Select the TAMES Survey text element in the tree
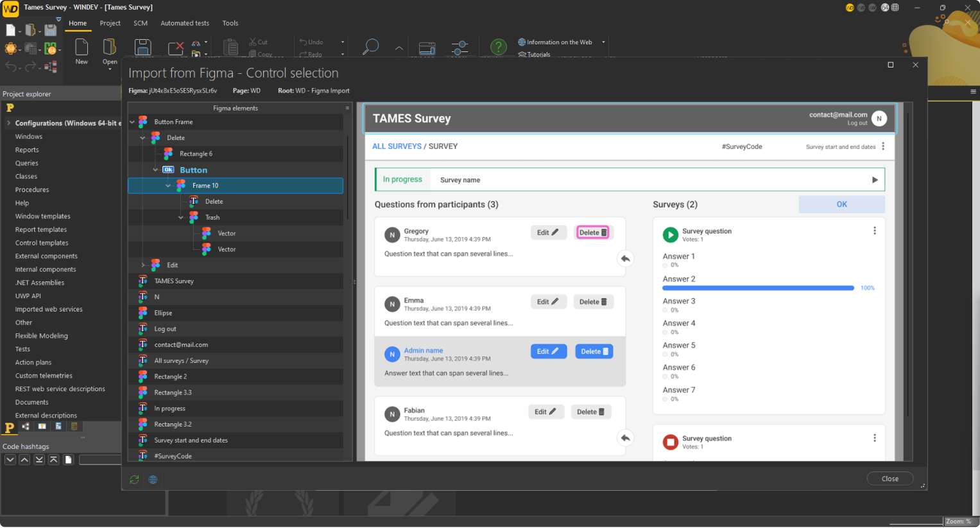This screenshot has height=528, width=980. pos(174,281)
